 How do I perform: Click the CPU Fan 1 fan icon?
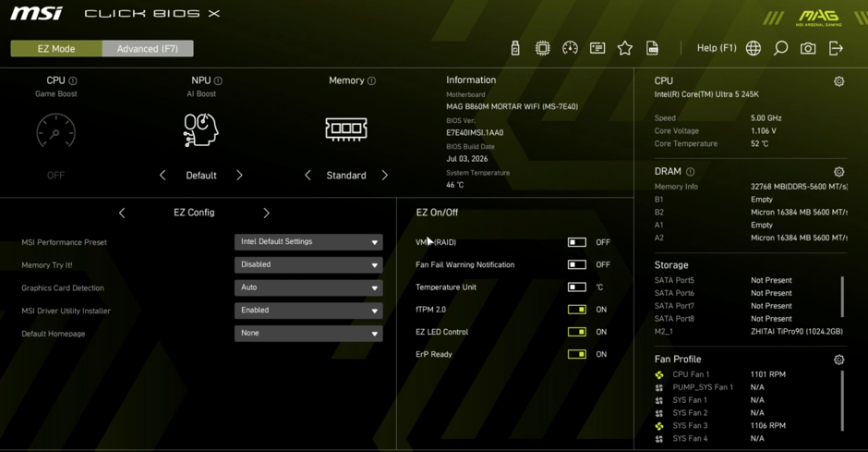(659, 375)
